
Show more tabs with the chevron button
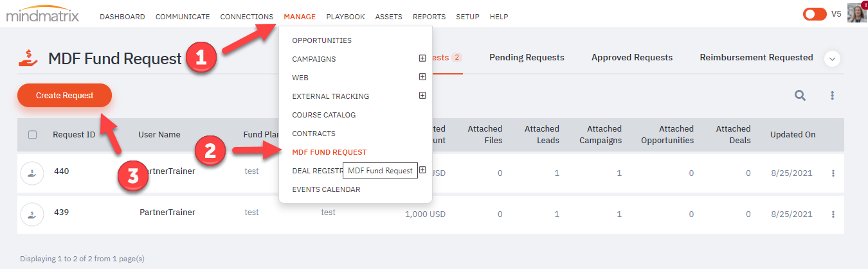[832, 58]
